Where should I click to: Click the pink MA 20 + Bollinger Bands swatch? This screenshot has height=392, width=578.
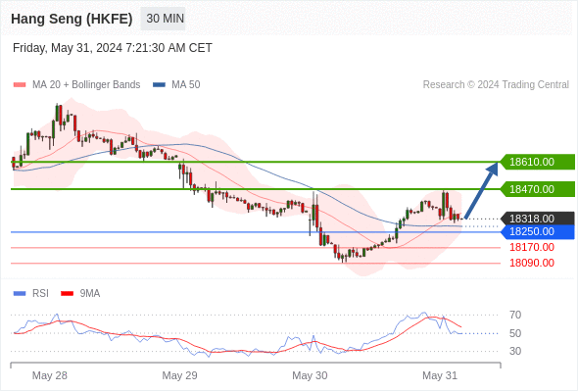point(20,85)
